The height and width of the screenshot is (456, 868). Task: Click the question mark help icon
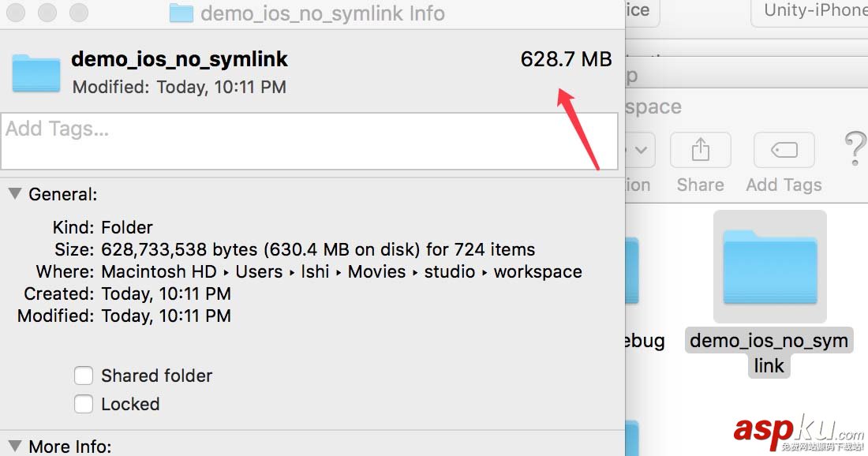click(855, 149)
